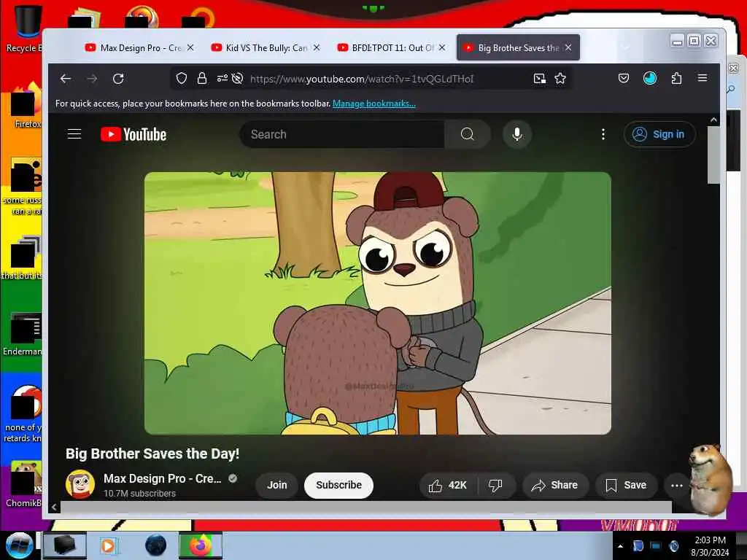Screen dimensions: 747x560
Task: Close the Big Brother Saves tab
Action: (x=568, y=47)
